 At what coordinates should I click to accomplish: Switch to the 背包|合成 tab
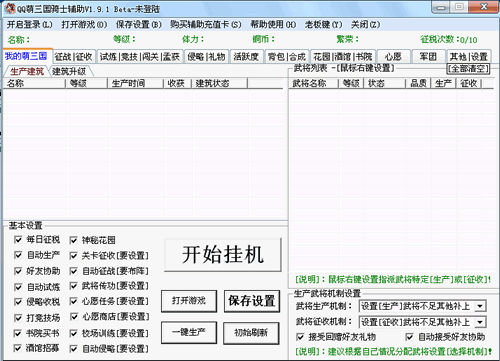(287, 57)
